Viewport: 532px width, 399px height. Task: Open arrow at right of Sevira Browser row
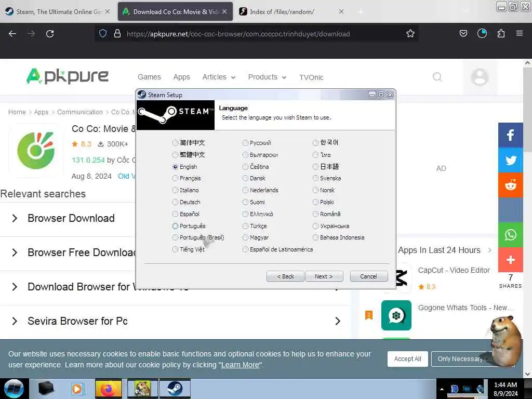(x=338, y=321)
